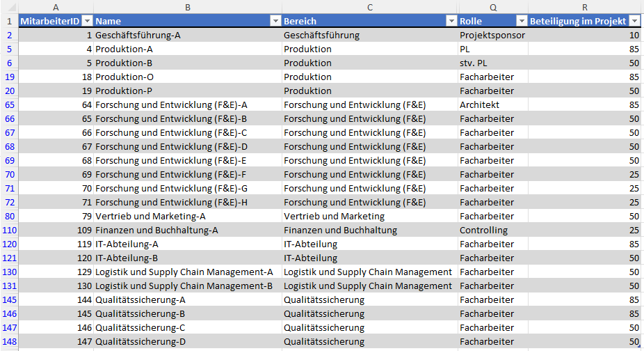Select row header 110
The height and width of the screenshot is (351, 644).
pyautogui.click(x=9, y=230)
